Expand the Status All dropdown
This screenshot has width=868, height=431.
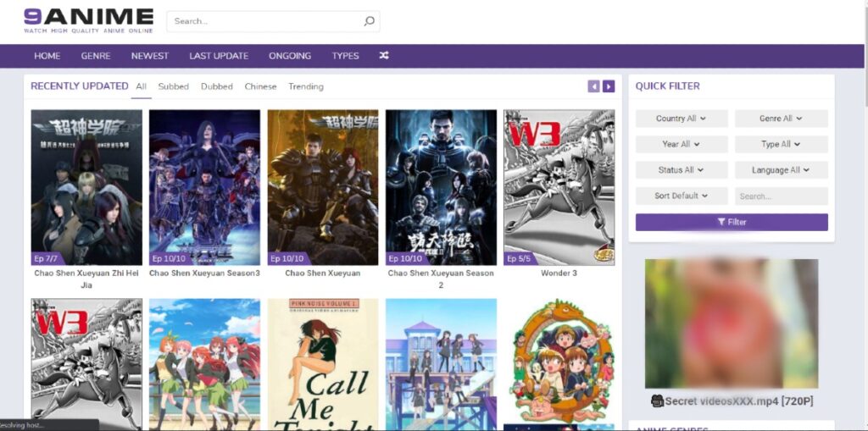(682, 170)
